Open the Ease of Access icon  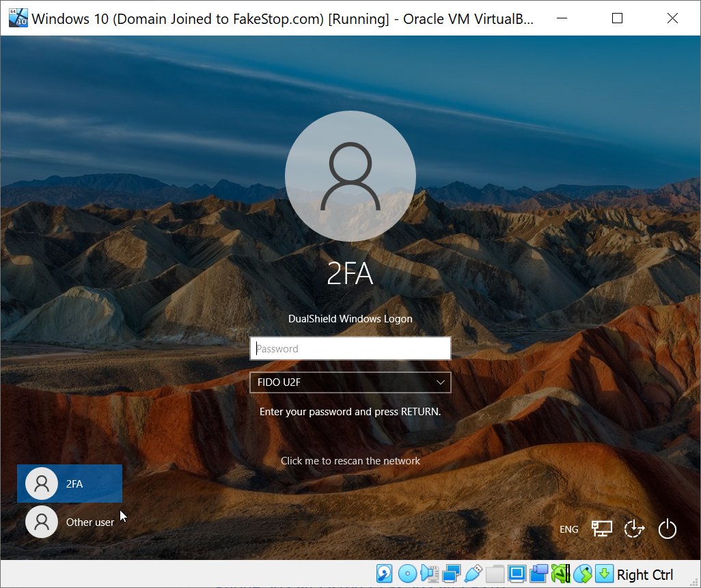click(635, 529)
